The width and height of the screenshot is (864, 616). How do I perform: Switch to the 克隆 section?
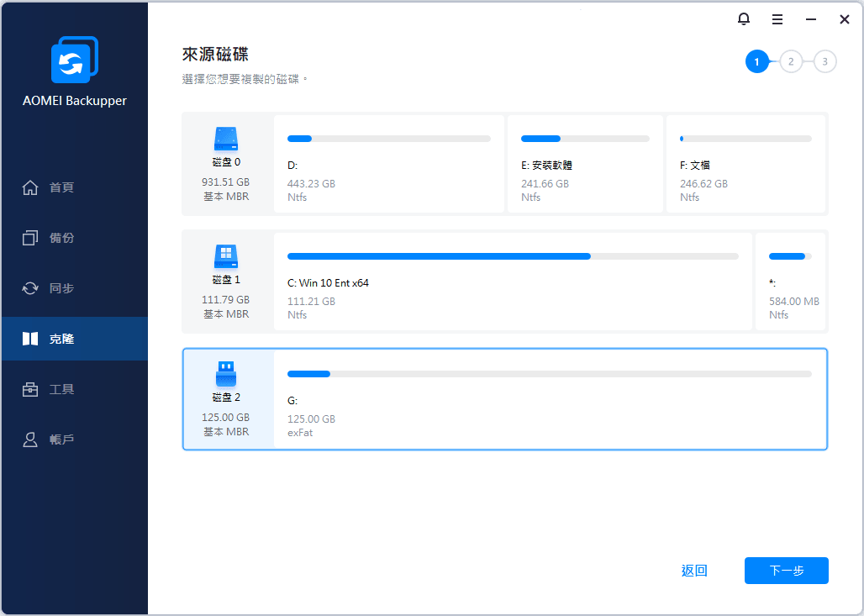(75, 339)
